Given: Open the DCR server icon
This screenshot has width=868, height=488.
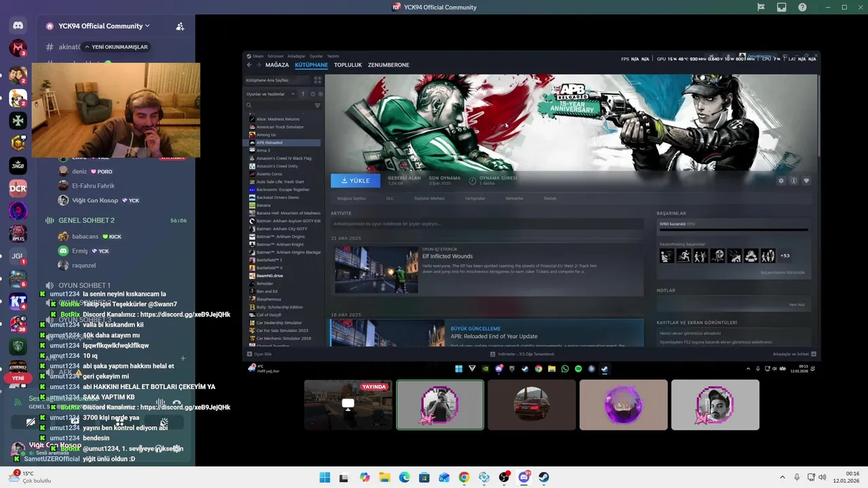Looking at the screenshot, I should point(18,188).
